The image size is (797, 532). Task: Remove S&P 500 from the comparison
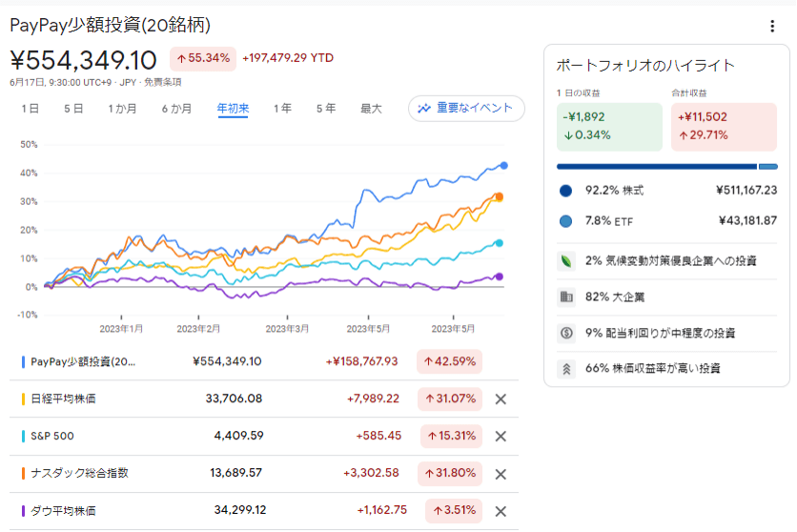click(x=501, y=436)
